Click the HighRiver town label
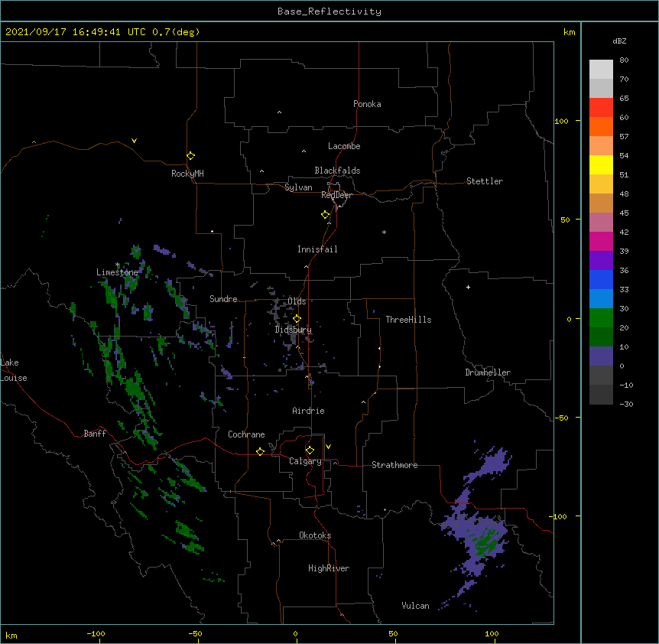The image size is (659, 644). coord(329,568)
